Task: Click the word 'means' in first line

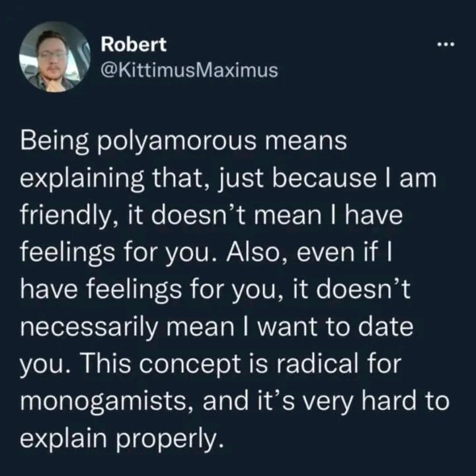Action: (x=305, y=141)
